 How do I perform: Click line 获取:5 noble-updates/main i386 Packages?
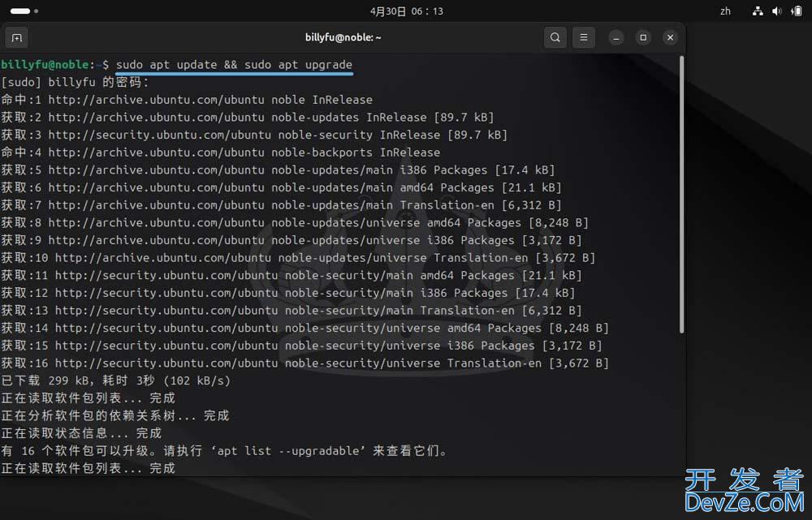[278, 170]
